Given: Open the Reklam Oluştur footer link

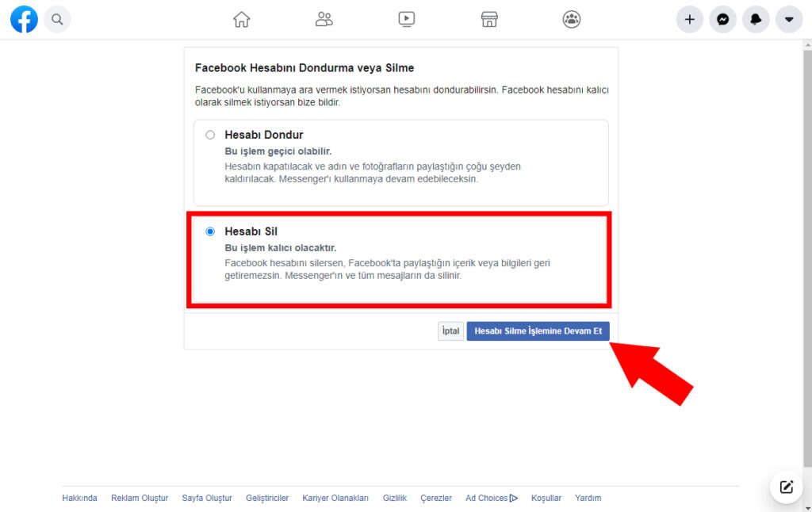Looking at the screenshot, I should tap(140, 498).
